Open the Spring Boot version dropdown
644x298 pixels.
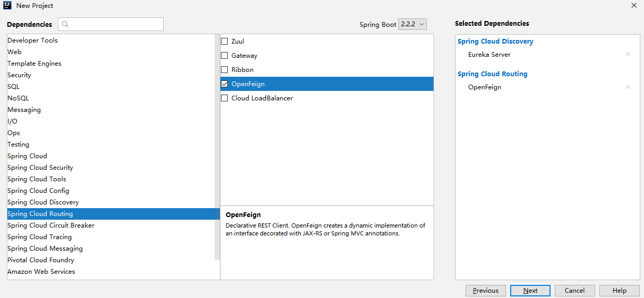[413, 24]
